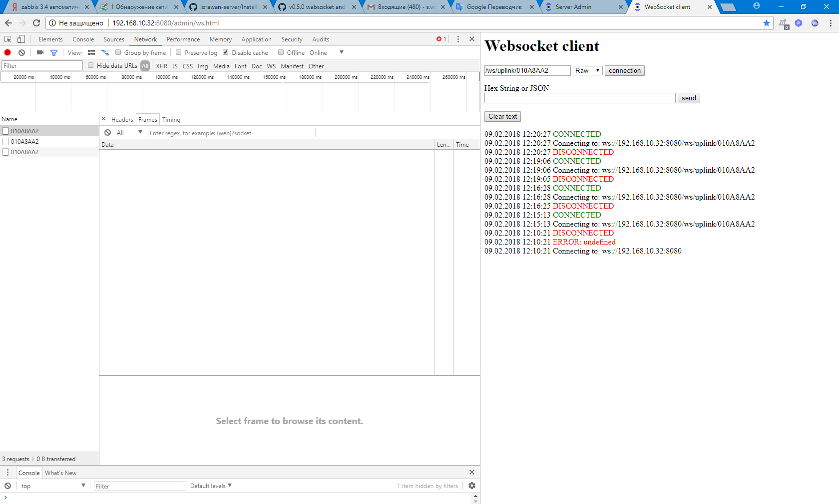The image size is (839, 504).
Task: Switch network view to large request rows
Action: click(91, 52)
